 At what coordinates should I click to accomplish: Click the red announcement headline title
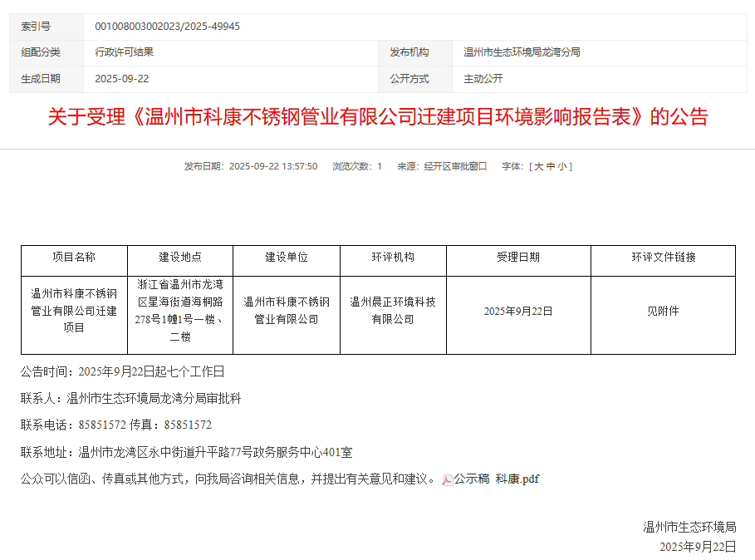[x=377, y=117]
